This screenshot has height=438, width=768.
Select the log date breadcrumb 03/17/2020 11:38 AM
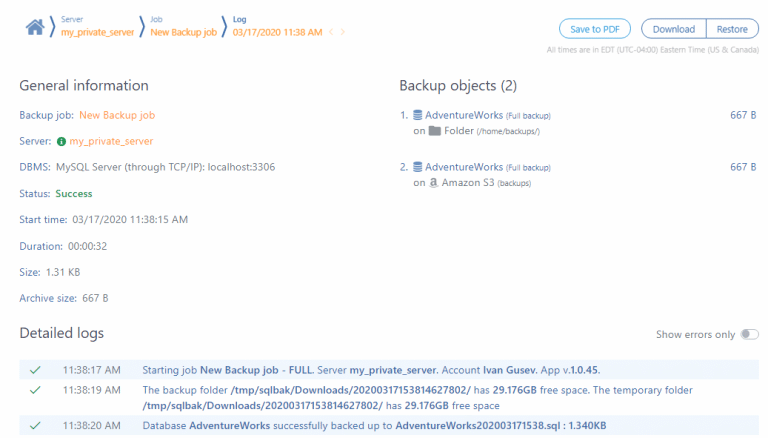coord(277,32)
